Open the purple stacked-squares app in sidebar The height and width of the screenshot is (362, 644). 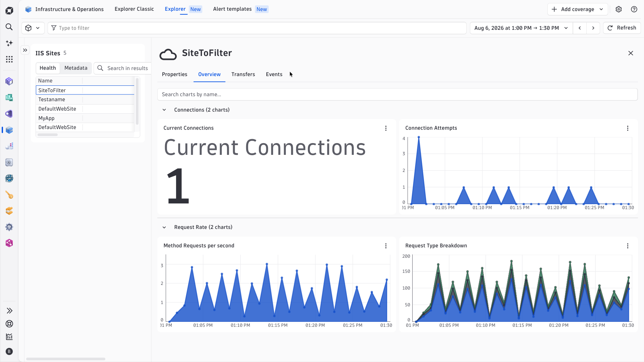click(x=9, y=81)
